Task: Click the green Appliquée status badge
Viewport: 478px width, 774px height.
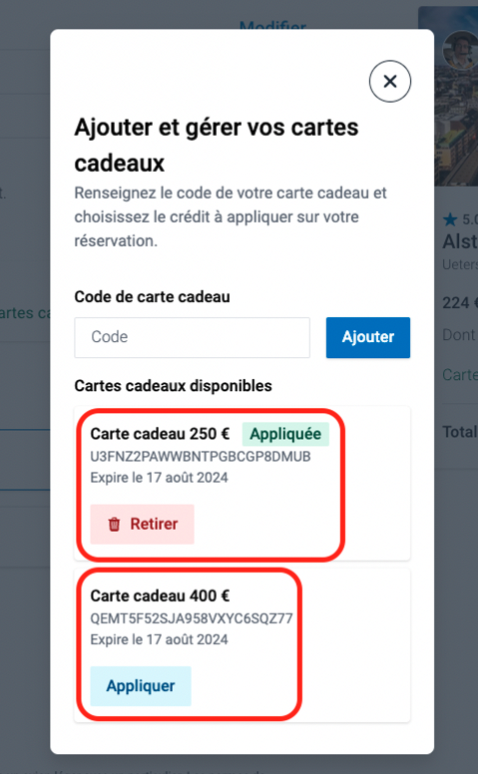Action: tap(285, 434)
